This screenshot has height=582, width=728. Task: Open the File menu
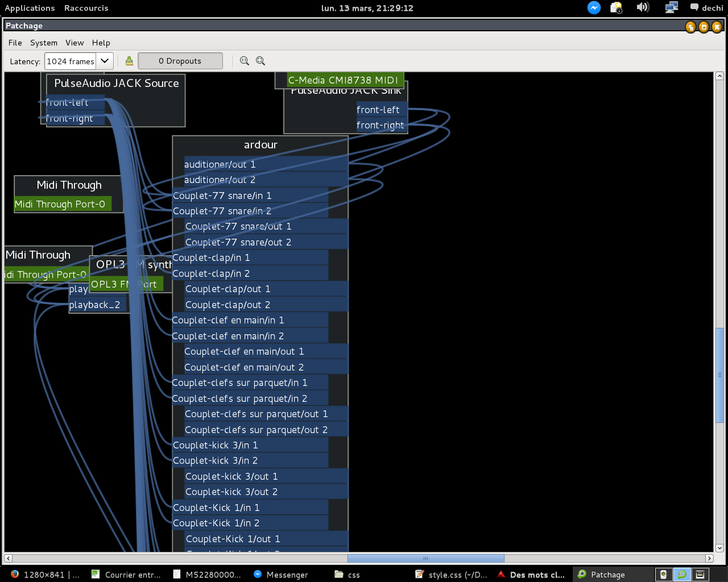point(15,43)
